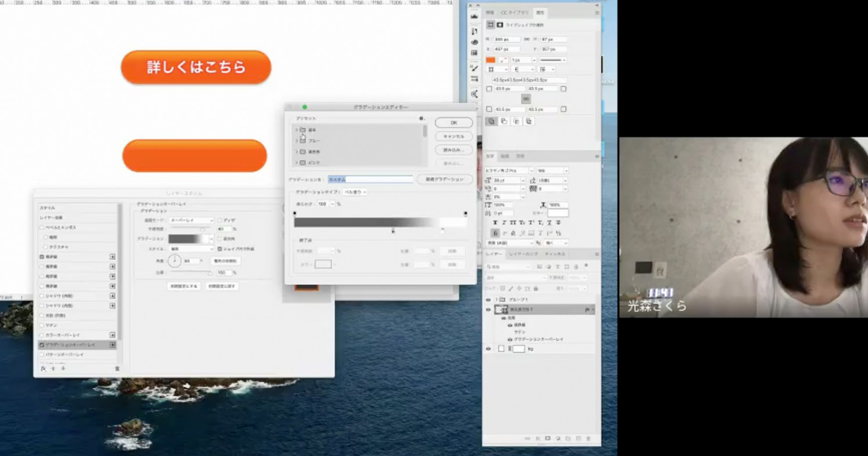Click OK in Gradient Editor
Screen dimensions: 868x456
(x=454, y=123)
